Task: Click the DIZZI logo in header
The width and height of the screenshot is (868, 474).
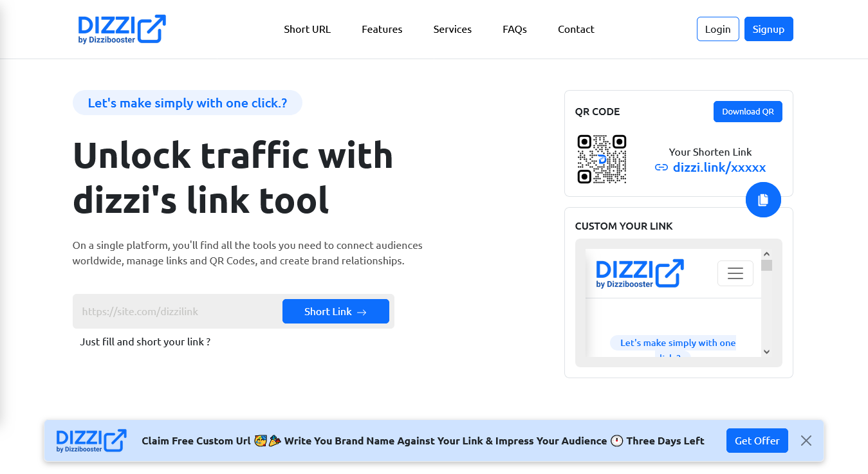Action: point(122,30)
